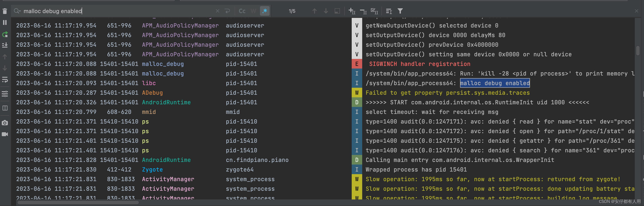The height and width of the screenshot is (206, 644).
Task: Close the search bar
Action: pos(637,11)
